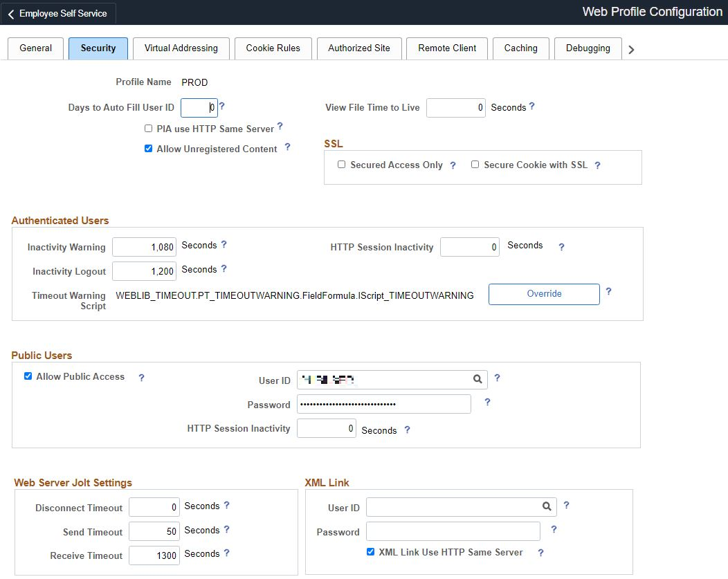Open help for Send Timeout

click(x=226, y=529)
